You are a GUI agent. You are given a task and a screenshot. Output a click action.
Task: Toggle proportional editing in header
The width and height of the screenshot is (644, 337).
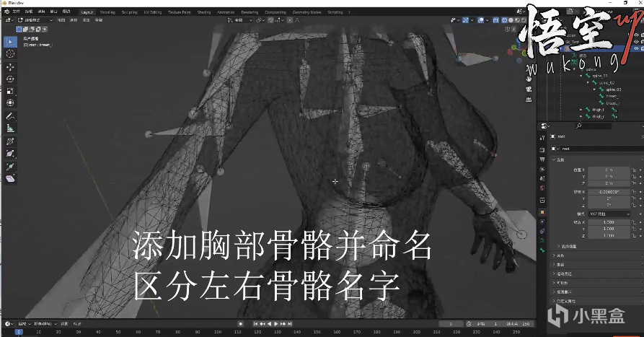(x=290, y=19)
